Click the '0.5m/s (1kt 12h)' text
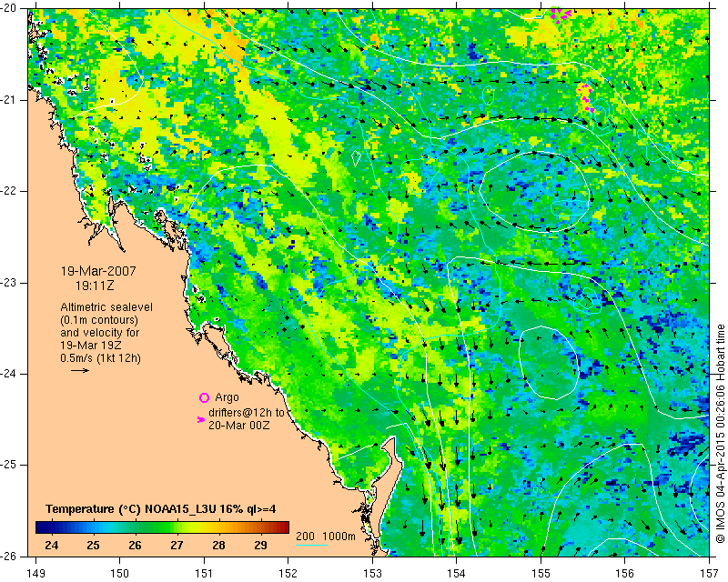The height and width of the screenshot is (582, 728). (100, 357)
